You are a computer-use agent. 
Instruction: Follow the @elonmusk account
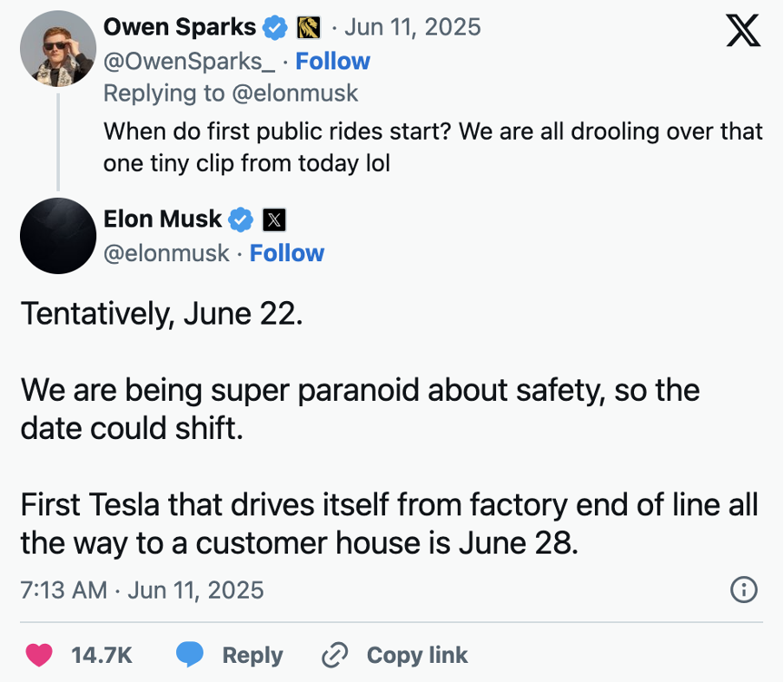coord(287,253)
